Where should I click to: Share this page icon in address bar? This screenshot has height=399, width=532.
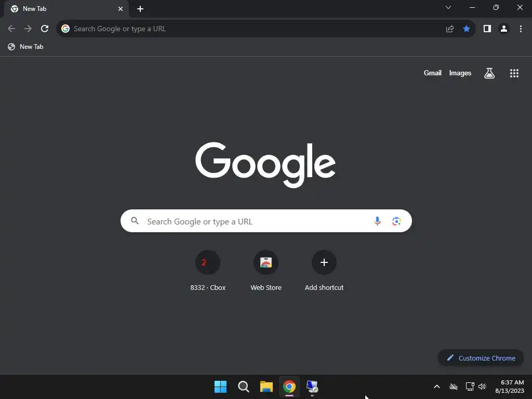coord(450,29)
